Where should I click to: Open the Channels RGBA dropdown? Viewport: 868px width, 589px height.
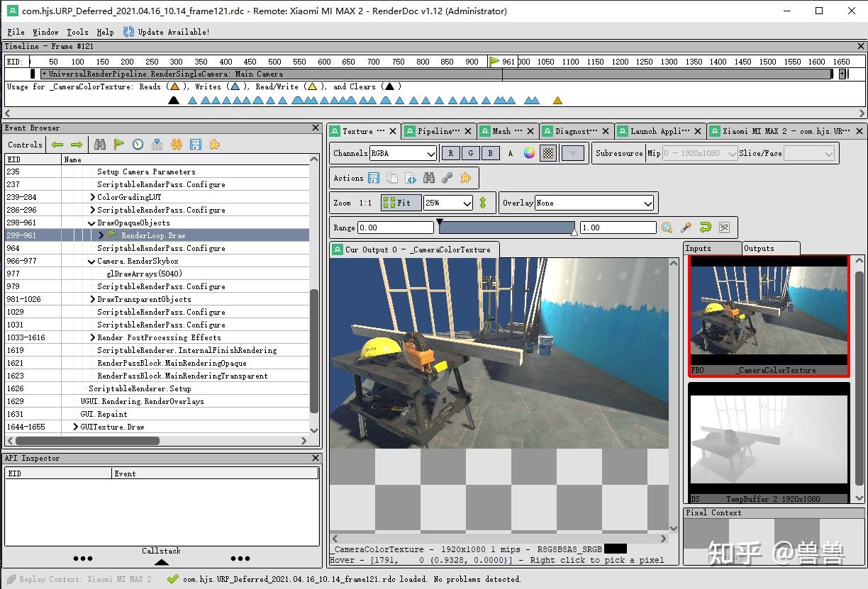click(x=404, y=153)
